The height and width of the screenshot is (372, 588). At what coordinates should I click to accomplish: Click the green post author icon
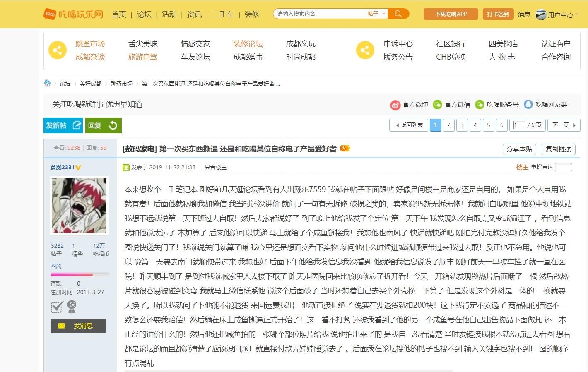[126, 168]
